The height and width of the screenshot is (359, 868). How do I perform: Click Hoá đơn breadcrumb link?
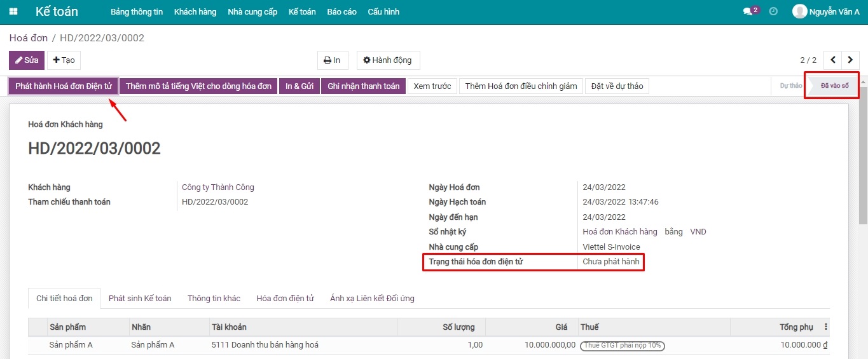tap(29, 38)
